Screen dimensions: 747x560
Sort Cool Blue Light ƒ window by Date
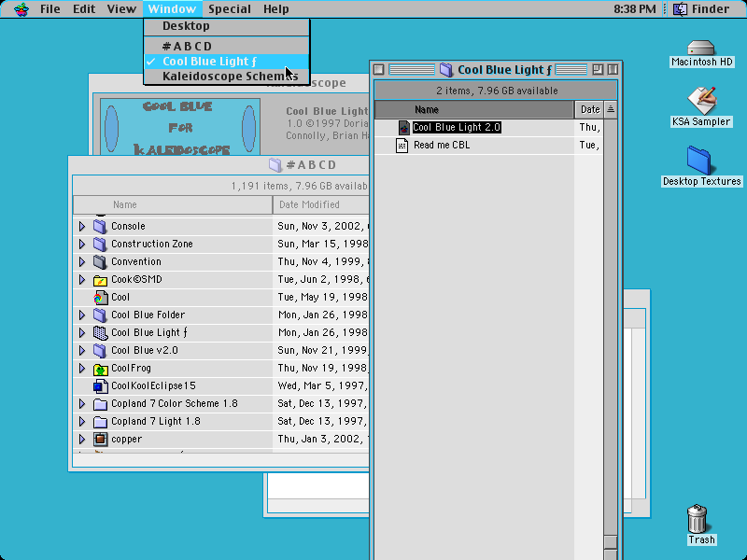[x=589, y=110]
